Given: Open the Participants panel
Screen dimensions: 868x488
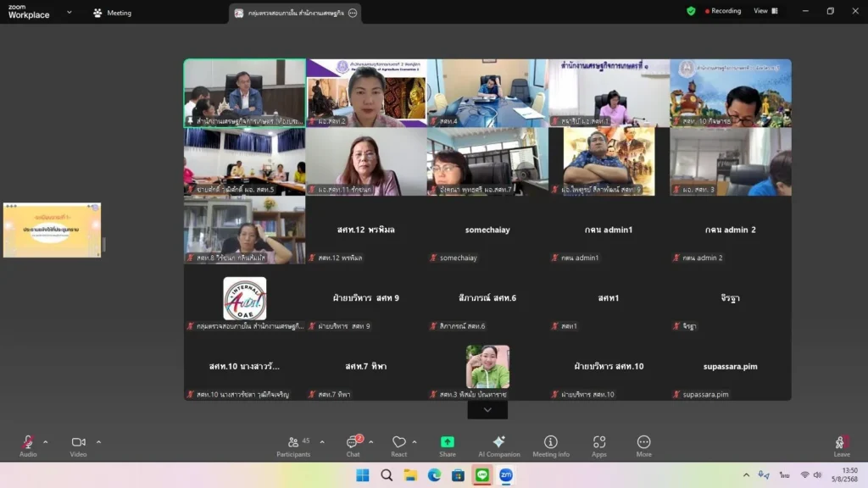Looking at the screenshot, I should pyautogui.click(x=293, y=446).
